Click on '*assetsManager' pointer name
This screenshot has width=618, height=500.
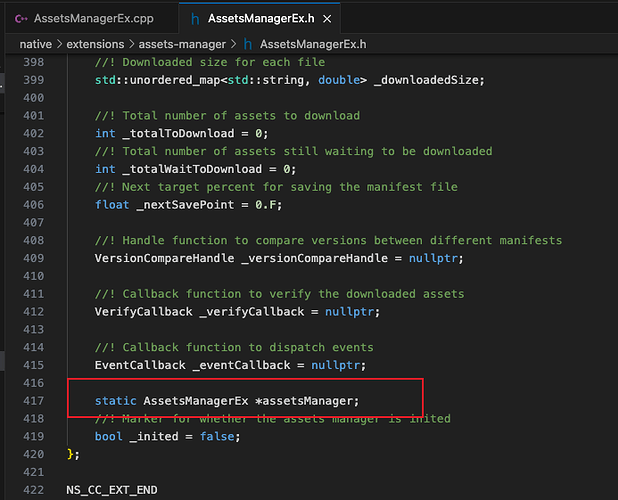pos(304,401)
